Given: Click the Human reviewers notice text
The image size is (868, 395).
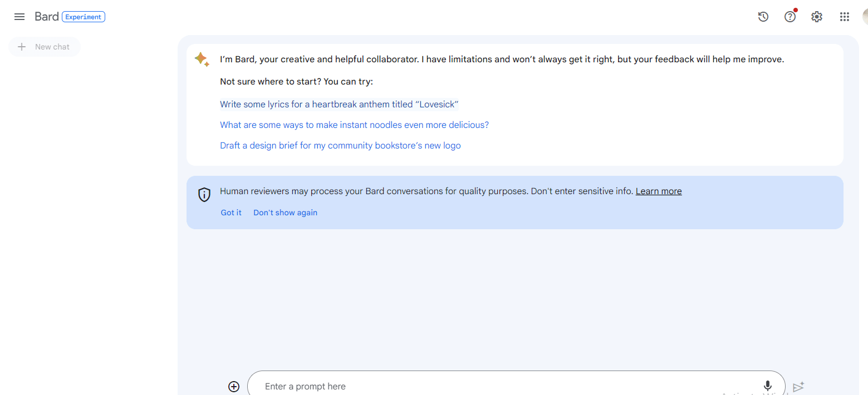Looking at the screenshot, I should click(426, 191).
